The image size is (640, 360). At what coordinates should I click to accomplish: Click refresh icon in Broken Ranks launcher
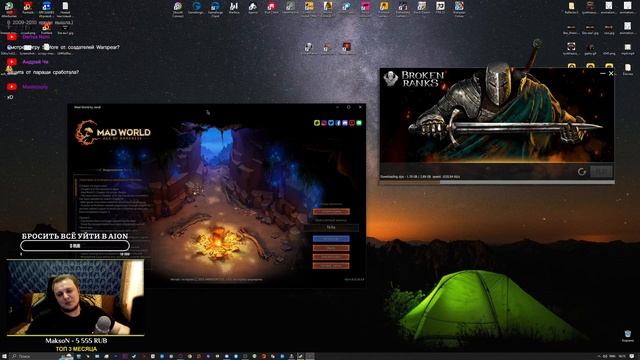tap(582, 172)
